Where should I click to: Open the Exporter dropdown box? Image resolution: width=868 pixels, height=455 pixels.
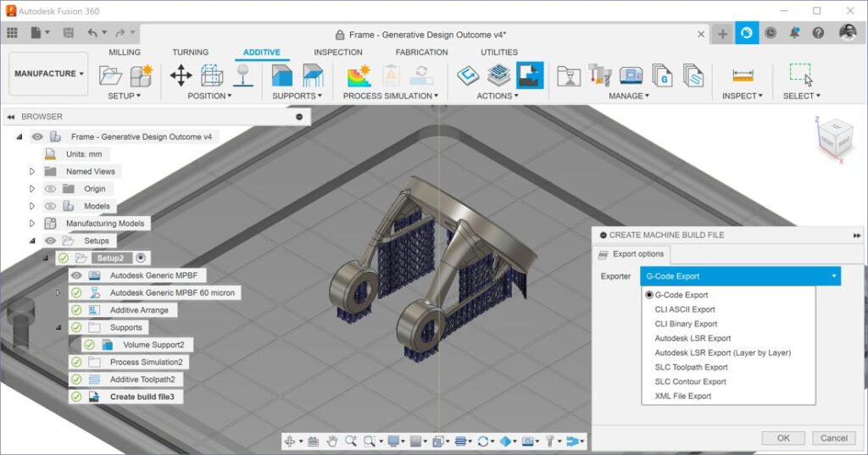(x=740, y=275)
